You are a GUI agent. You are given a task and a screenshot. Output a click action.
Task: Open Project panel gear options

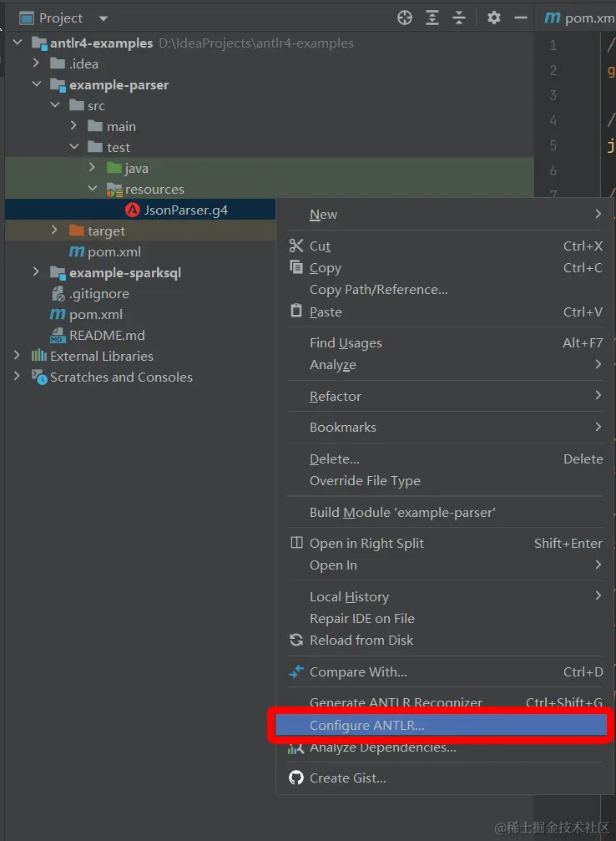click(x=494, y=18)
